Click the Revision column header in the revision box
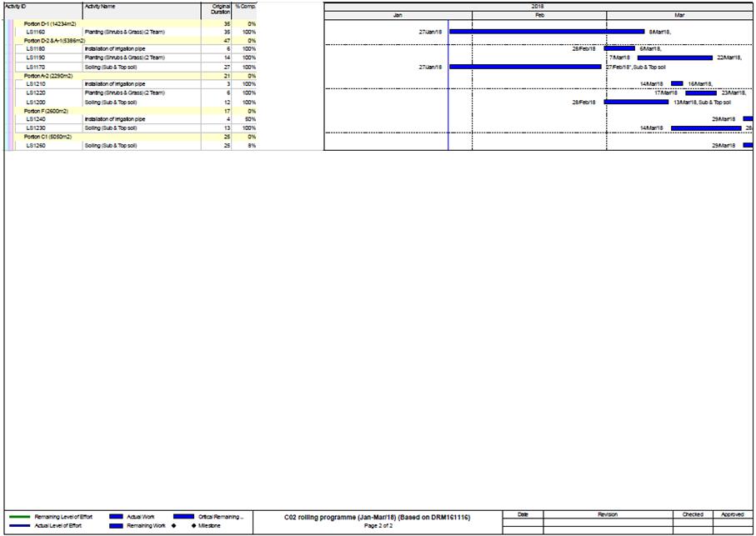This screenshot has height=536, width=756. point(608,515)
